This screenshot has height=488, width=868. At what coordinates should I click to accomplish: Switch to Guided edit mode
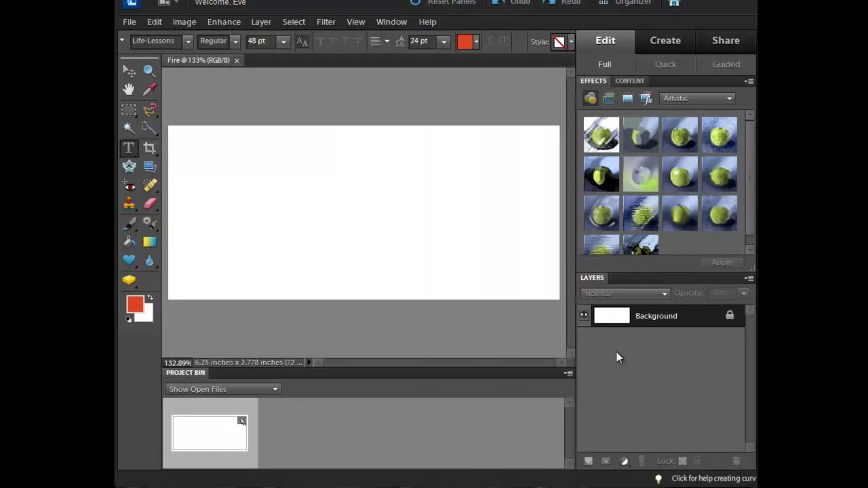coord(726,64)
